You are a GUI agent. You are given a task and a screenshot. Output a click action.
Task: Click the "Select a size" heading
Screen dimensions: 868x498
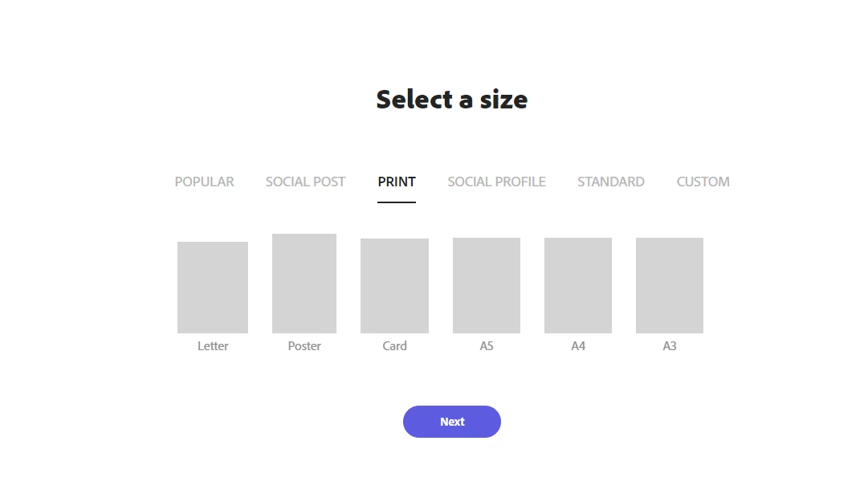(451, 100)
